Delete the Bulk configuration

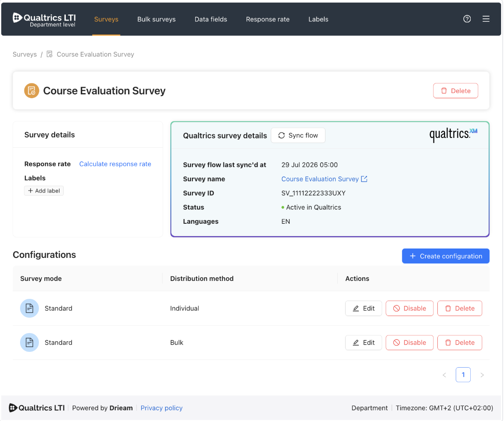[x=459, y=342]
